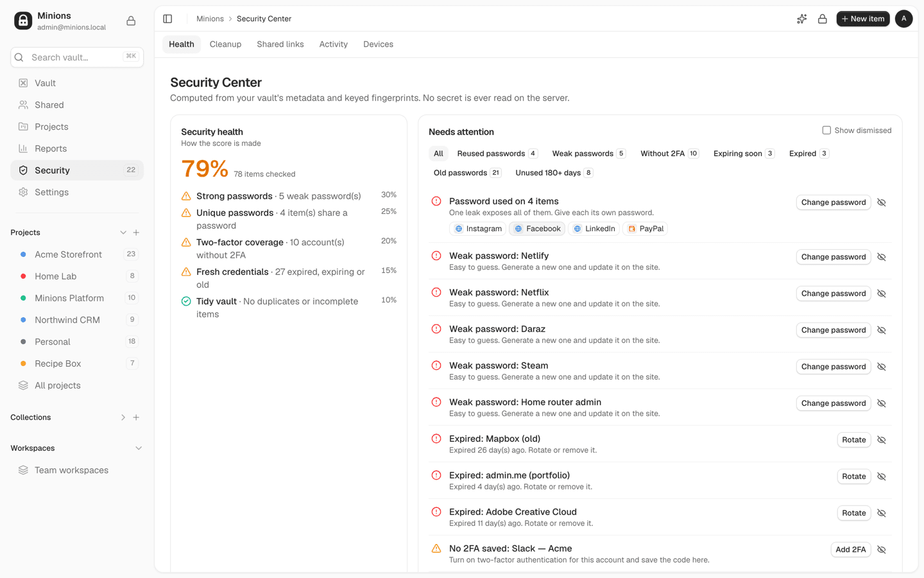This screenshot has width=924, height=578.
Task: Lock the vault using the header padlock icon
Action: (822, 19)
